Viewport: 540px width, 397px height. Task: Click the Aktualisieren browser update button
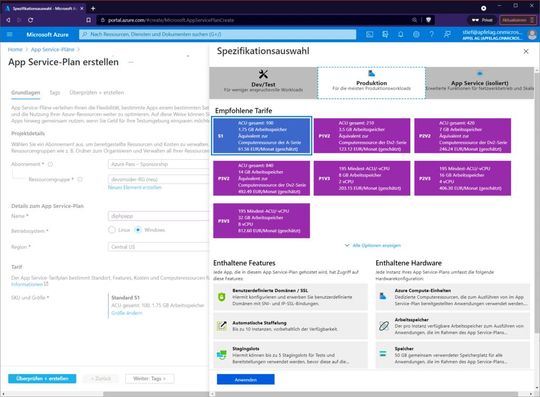click(x=518, y=20)
